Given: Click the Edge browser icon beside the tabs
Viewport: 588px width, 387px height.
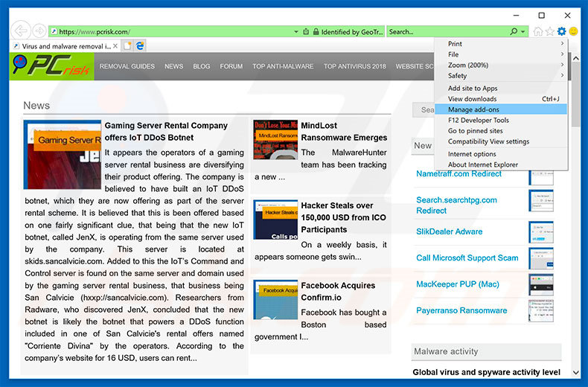Looking at the screenshot, I should tap(140, 45).
